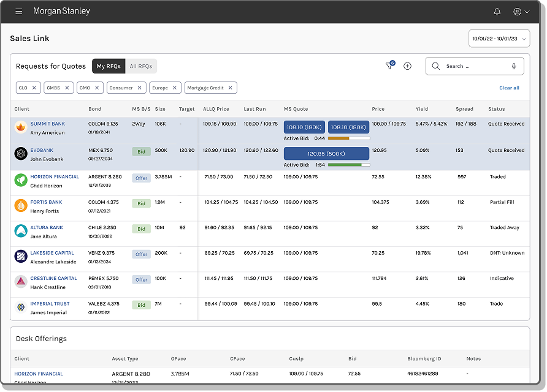Click the 120.95 (500K) quote button

326,154
